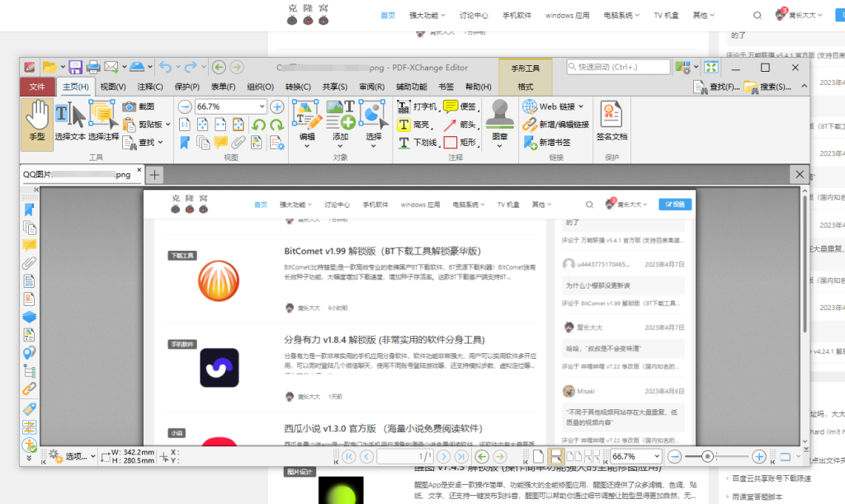Image resolution: width=845 pixels, height=504 pixels.
Task: Click Search button at ribbon right
Action: (767, 86)
